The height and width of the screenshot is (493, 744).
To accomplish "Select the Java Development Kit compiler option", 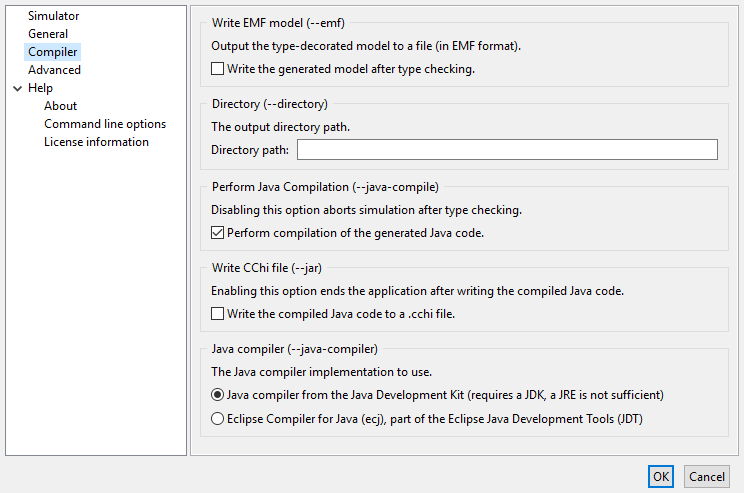I will [x=218, y=395].
